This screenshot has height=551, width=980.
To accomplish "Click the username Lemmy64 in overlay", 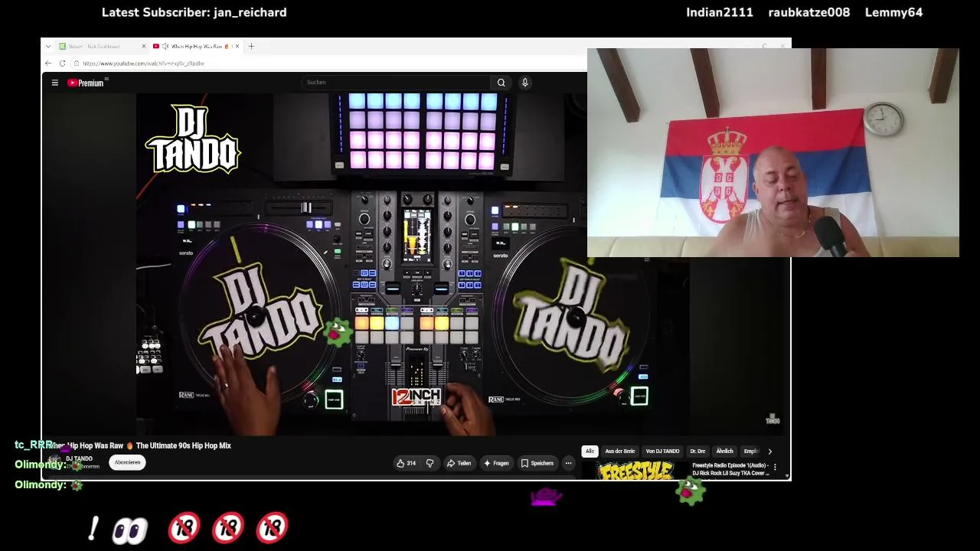I will tap(893, 12).
